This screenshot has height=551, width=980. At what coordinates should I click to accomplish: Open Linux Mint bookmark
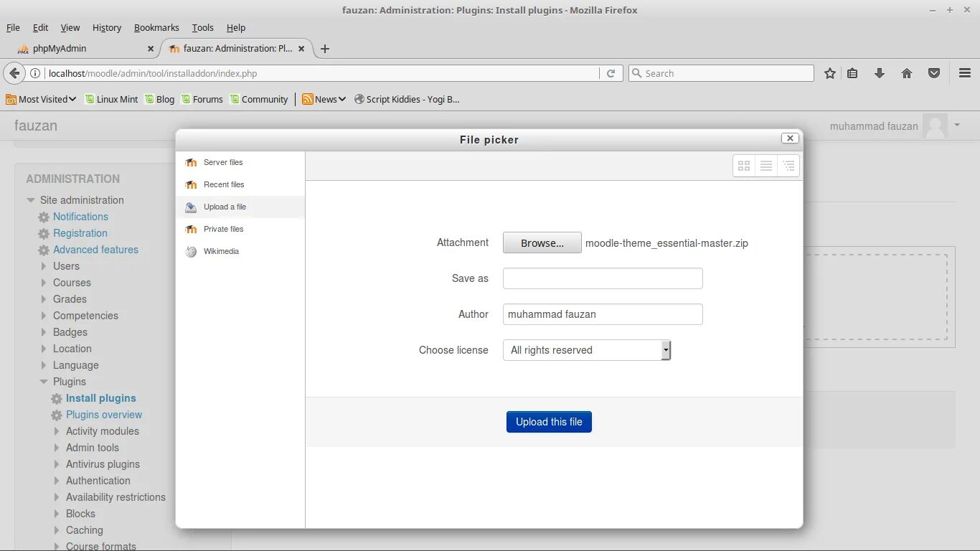[x=111, y=99]
